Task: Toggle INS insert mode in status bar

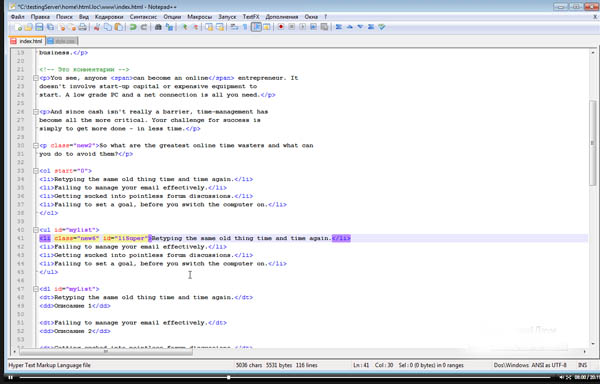Action: [x=582, y=365]
